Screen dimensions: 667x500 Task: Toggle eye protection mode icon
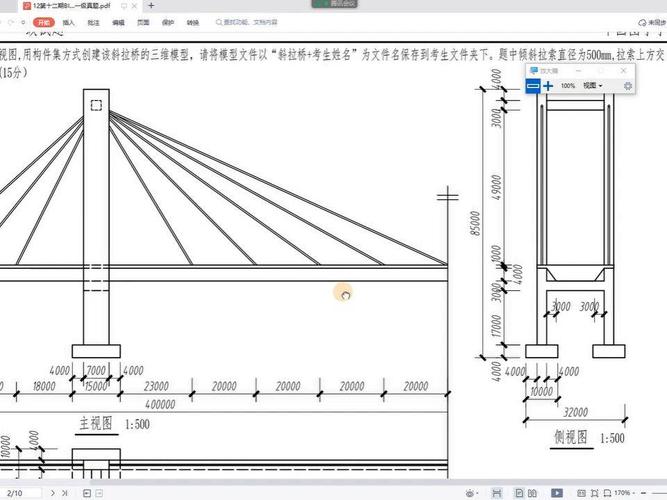(x=470, y=493)
